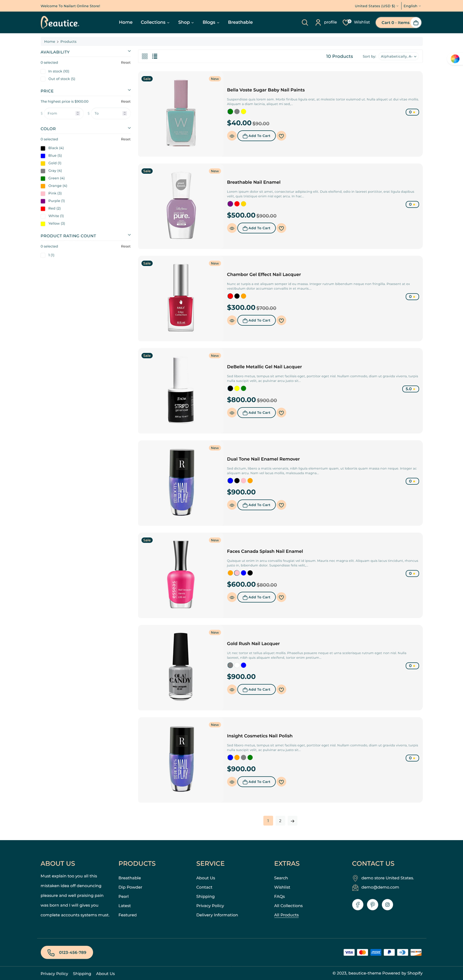Switch to grid view layout icon
Image resolution: width=463 pixels, height=980 pixels.
pos(144,56)
